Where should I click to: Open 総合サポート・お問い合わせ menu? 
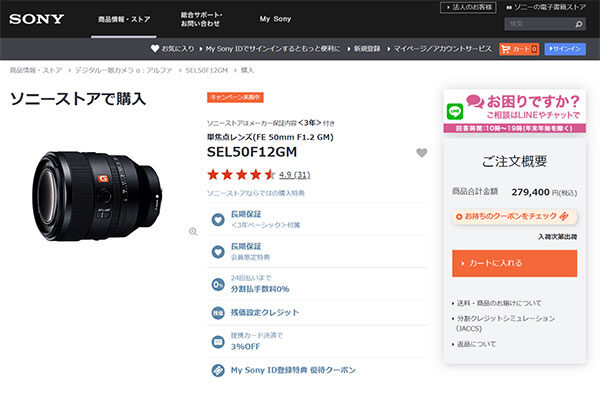coord(201,19)
